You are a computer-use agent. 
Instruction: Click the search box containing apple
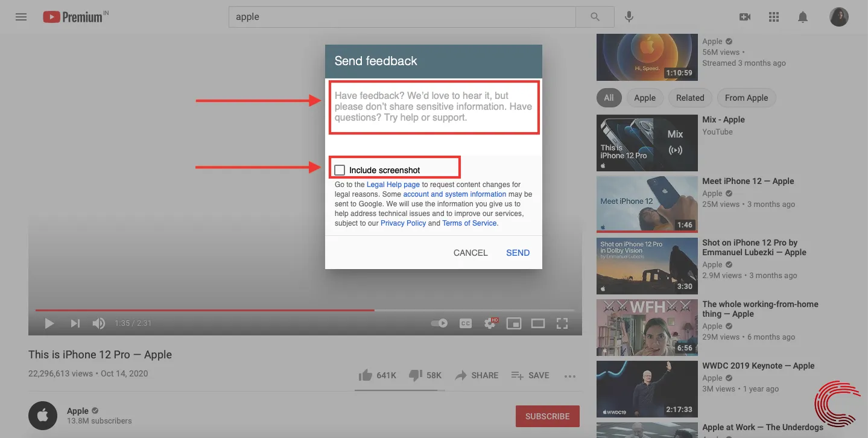(x=402, y=17)
